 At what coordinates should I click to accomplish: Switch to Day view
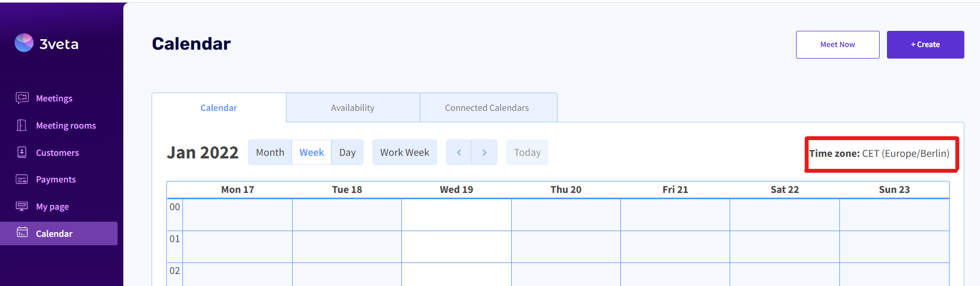pos(347,152)
